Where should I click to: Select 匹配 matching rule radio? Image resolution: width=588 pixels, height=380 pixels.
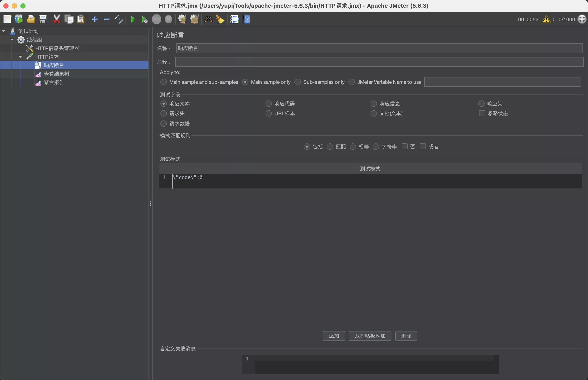(330, 147)
